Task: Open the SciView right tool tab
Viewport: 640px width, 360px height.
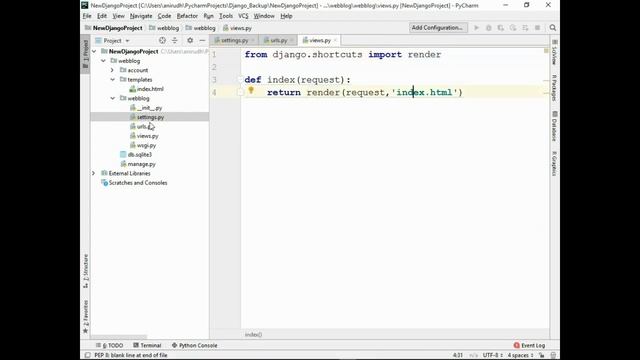Action: tap(554, 53)
